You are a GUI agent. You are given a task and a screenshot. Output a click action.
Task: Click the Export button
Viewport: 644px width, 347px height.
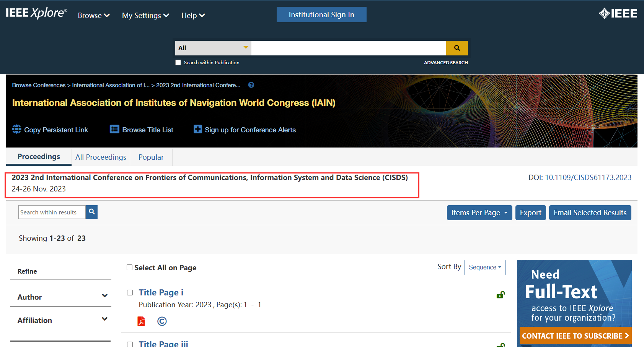tap(531, 212)
